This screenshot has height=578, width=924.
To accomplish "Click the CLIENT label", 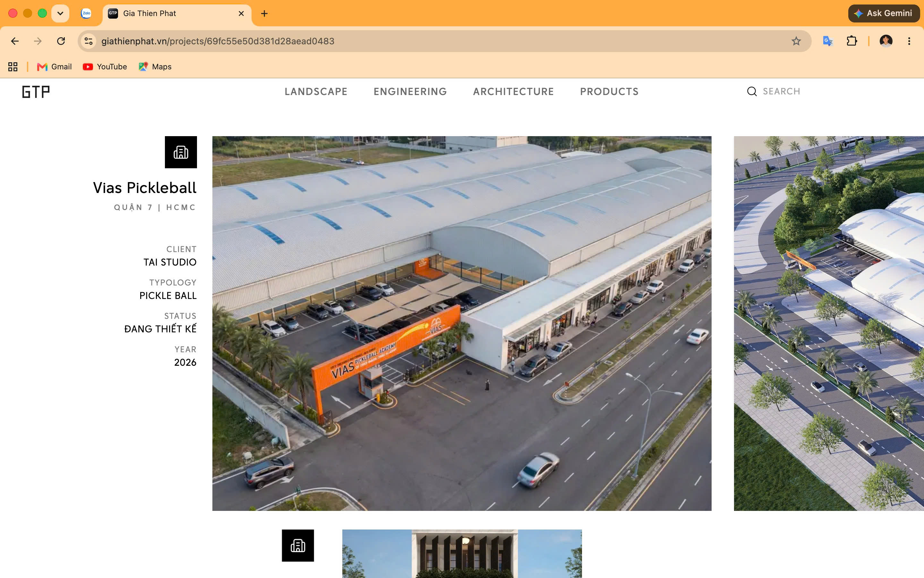I will (x=181, y=249).
